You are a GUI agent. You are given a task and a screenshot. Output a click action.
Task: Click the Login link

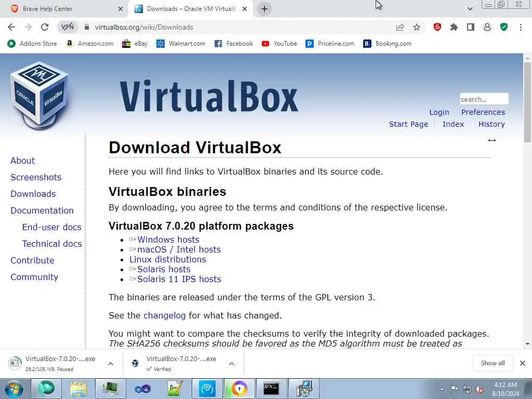click(439, 112)
